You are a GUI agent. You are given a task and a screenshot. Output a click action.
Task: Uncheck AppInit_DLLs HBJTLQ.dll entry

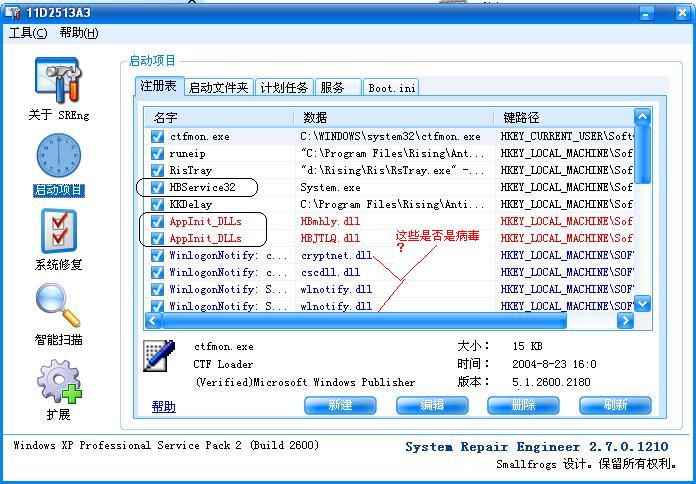pos(157,238)
